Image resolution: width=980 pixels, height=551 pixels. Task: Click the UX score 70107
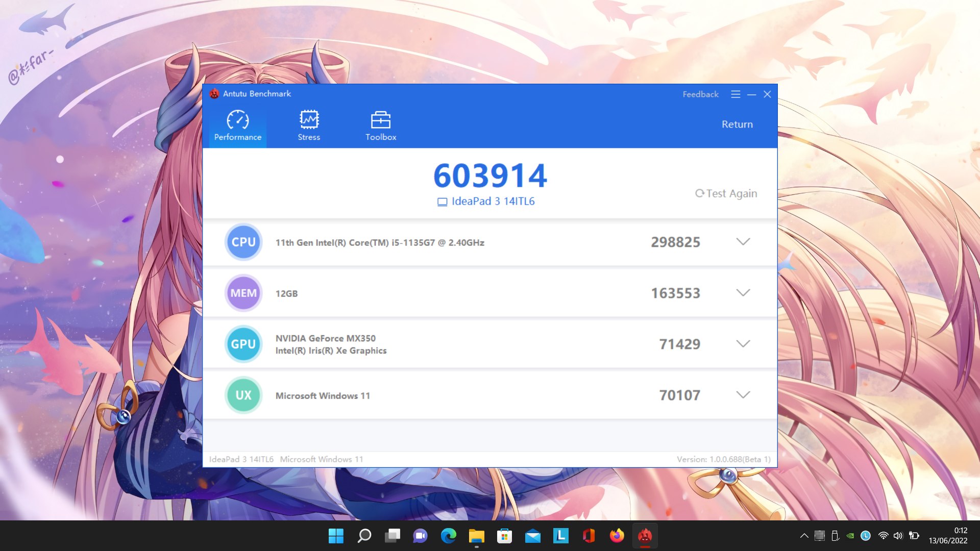tap(679, 395)
